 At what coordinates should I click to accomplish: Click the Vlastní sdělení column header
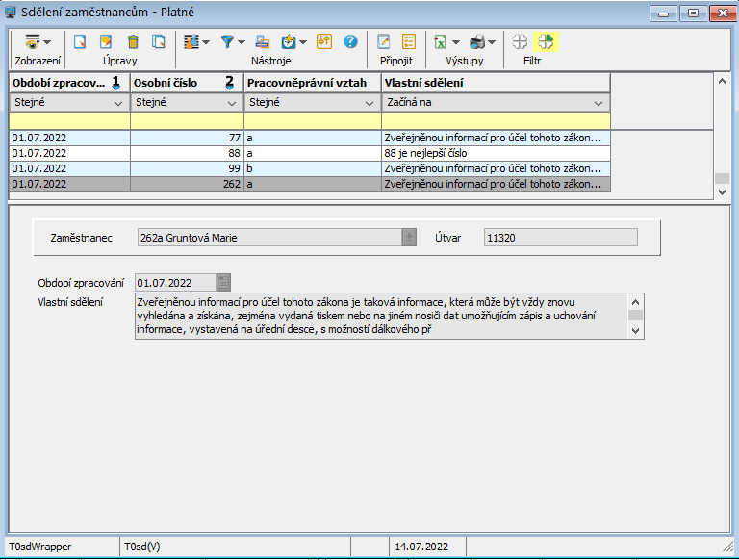[x=496, y=83]
